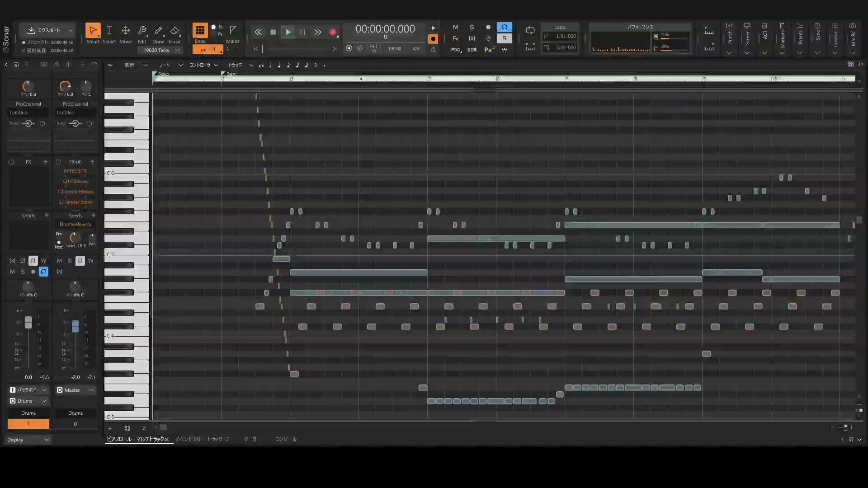Toggle record arm R on the Drums track

click(33, 261)
